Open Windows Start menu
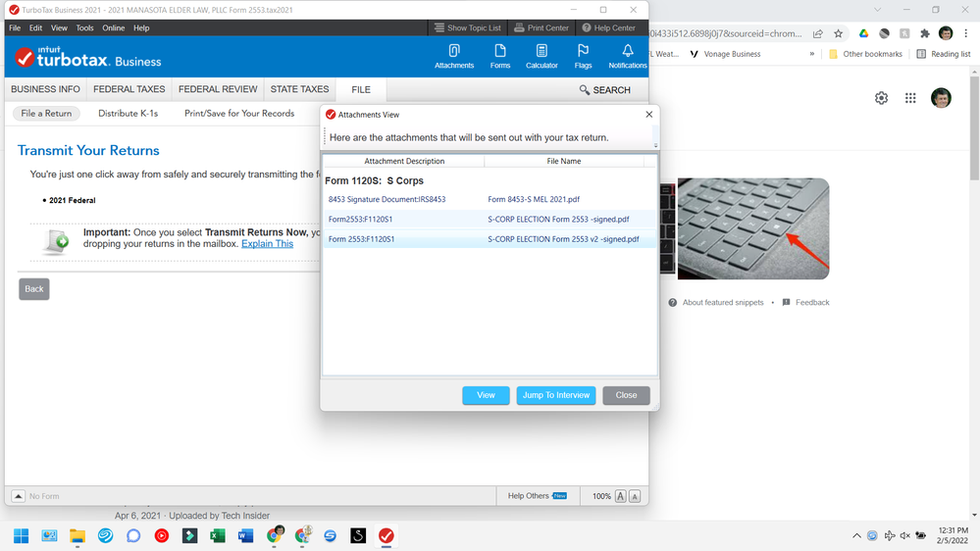The image size is (980, 551). point(22,536)
